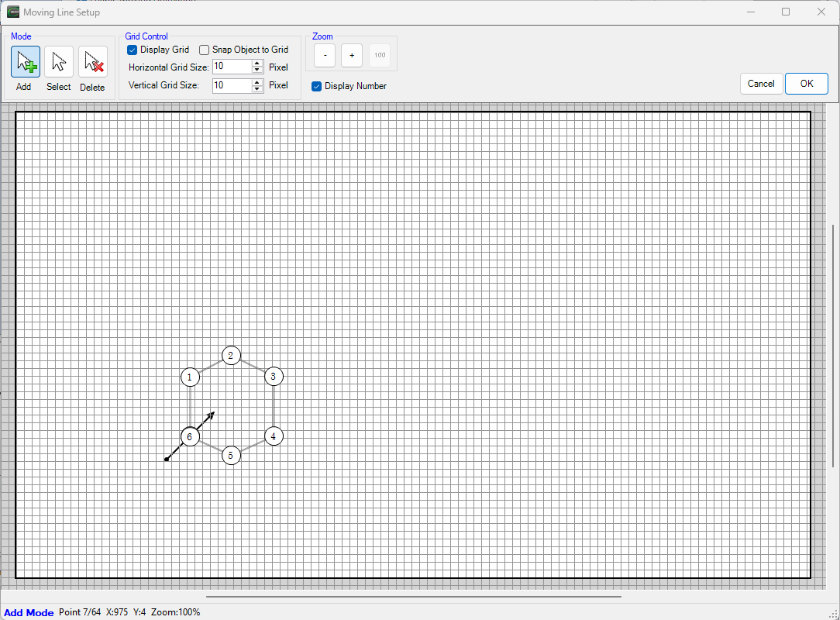Screen dimensions: 840x620
Task: Reset zoom with the 100 button
Action: (x=380, y=55)
